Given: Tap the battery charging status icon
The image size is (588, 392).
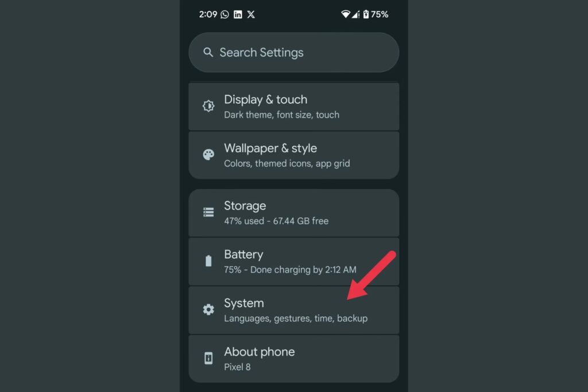Looking at the screenshot, I should tap(366, 14).
